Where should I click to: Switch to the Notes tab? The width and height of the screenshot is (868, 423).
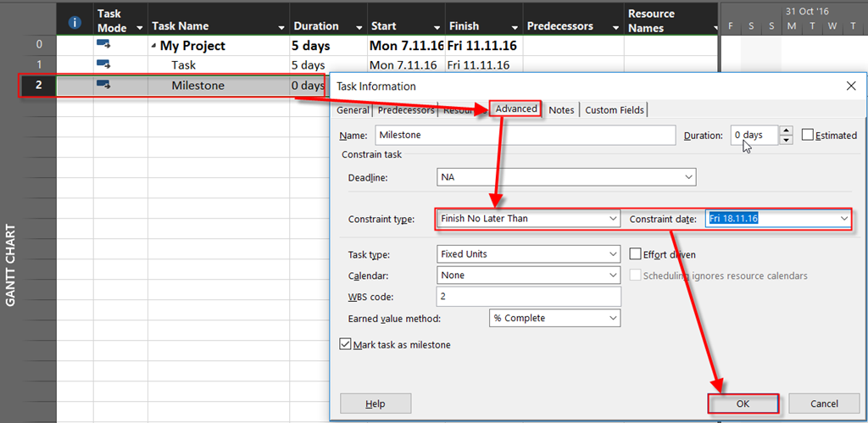tap(561, 109)
